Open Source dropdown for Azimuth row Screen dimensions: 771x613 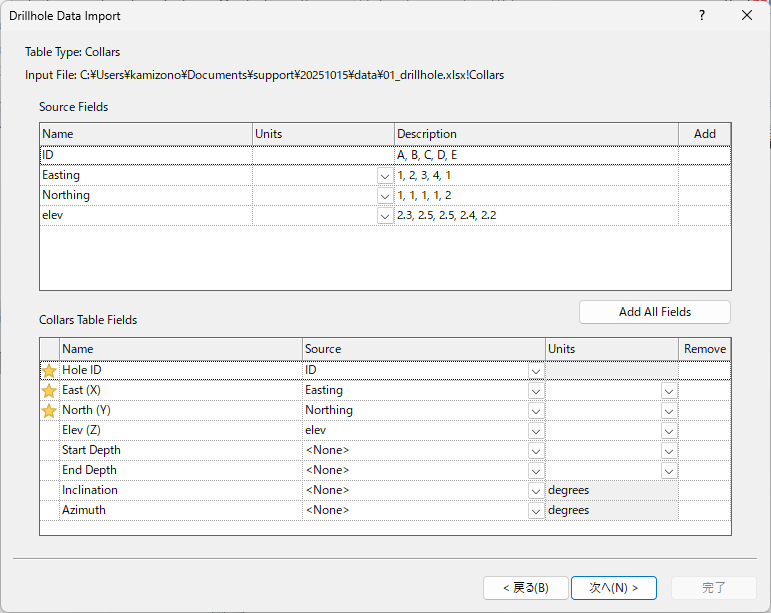[x=536, y=511]
